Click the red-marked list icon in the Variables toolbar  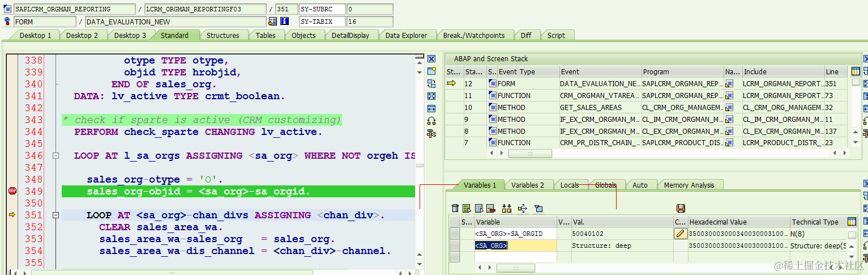pyautogui.click(x=490, y=209)
